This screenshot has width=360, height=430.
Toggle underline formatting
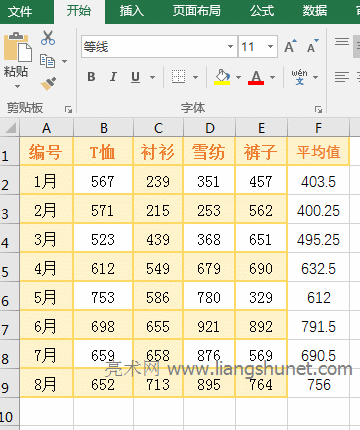coord(135,77)
